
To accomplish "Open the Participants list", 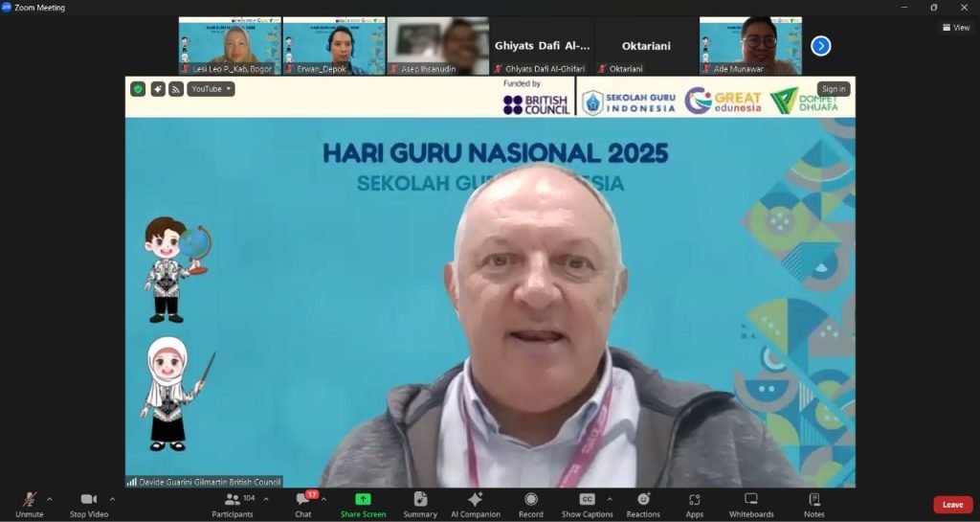I will click(x=232, y=505).
